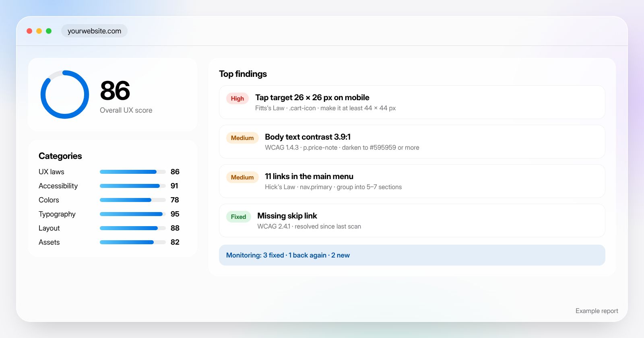Click the UX laws progress bar
The height and width of the screenshot is (338, 644).
pos(133,172)
